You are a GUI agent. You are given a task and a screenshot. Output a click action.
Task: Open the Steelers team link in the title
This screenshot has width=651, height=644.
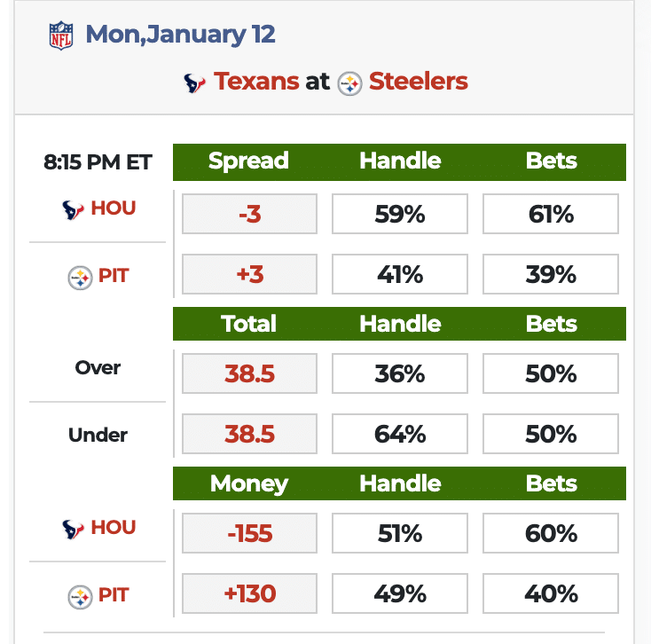click(x=418, y=82)
